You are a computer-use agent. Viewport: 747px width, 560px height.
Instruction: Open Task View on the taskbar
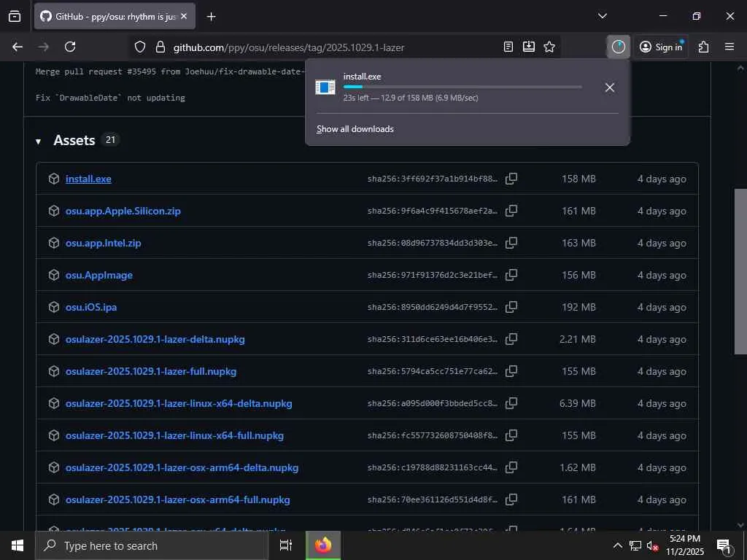pos(285,545)
